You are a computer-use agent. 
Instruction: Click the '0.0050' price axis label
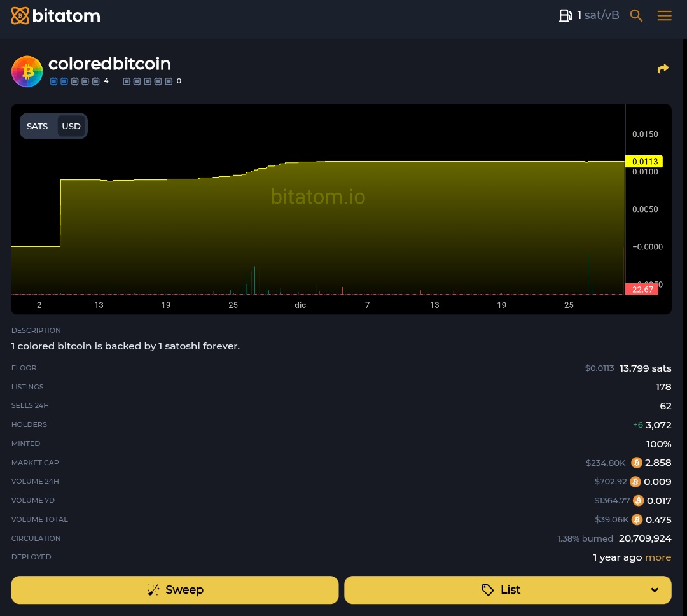[x=645, y=209]
